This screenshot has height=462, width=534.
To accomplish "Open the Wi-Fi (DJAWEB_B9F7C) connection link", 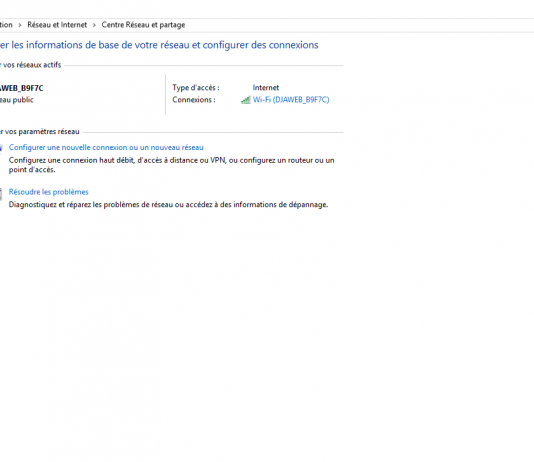I will click(x=291, y=100).
